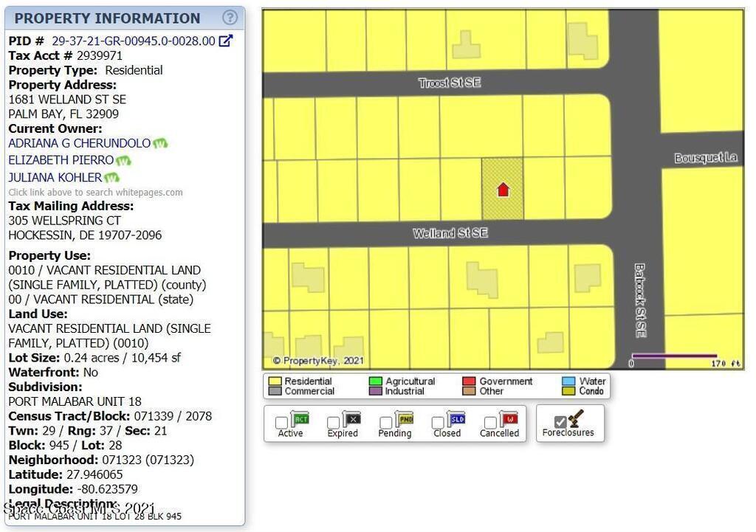Click the Welland St SE label on map
The width and height of the screenshot is (756, 532).
tap(450, 233)
